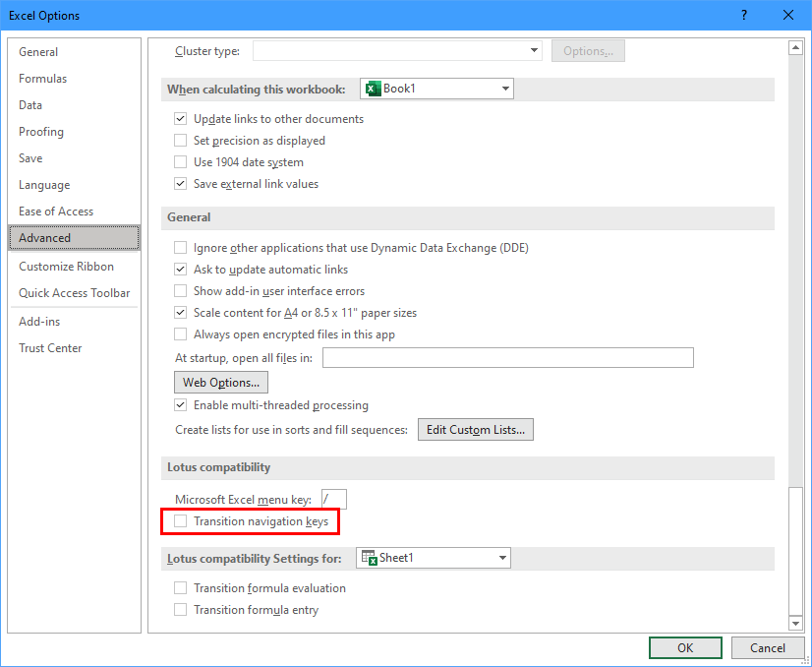
Task: Click the Help question mark icon
Action: [744, 15]
